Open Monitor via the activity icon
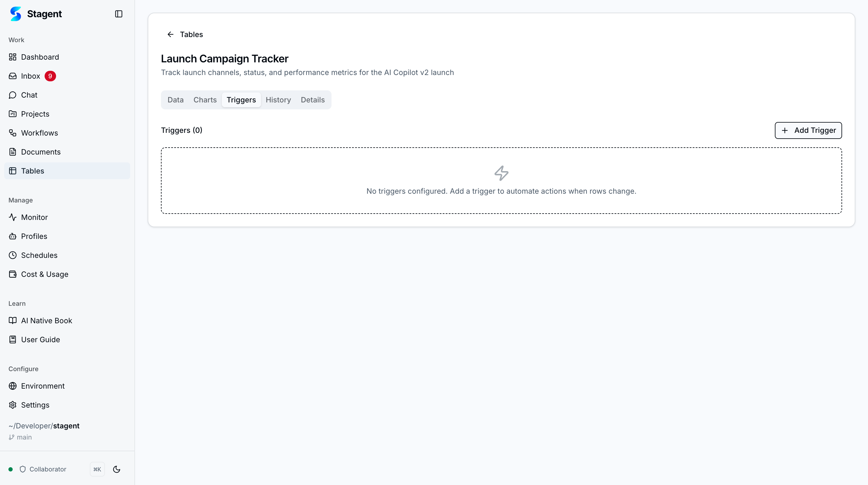868x485 pixels. tap(12, 217)
